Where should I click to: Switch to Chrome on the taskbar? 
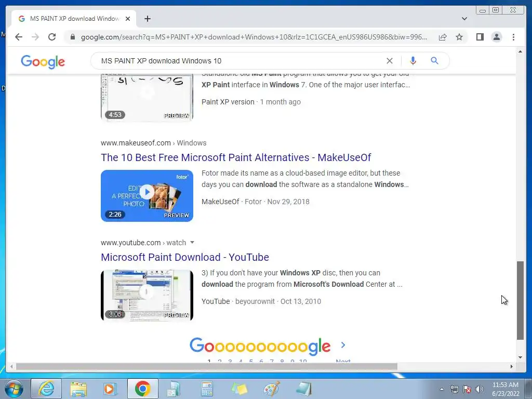tap(142, 389)
